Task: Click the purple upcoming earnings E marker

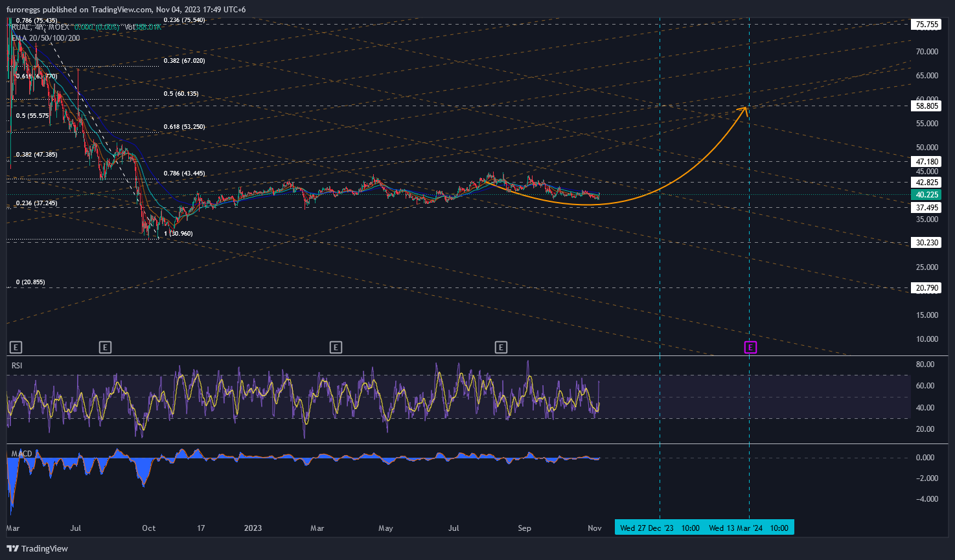Action: (750, 348)
